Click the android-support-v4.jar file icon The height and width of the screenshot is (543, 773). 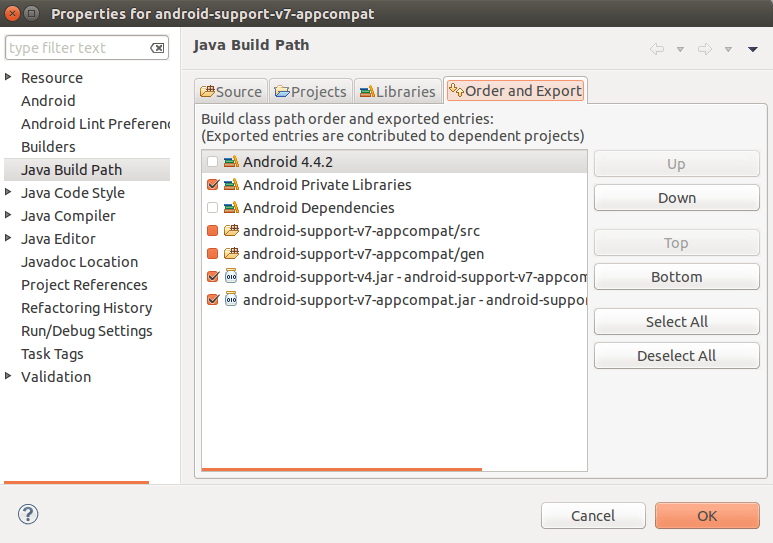tap(231, 276)
